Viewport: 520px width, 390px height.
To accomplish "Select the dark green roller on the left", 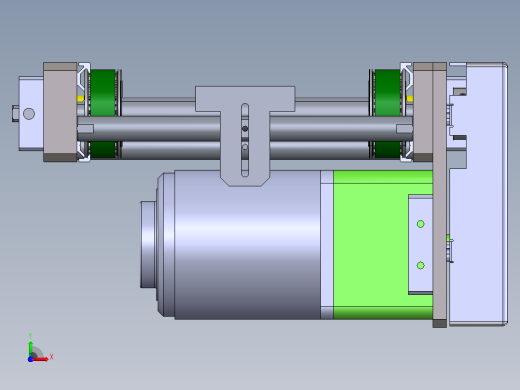I will 103,114.
